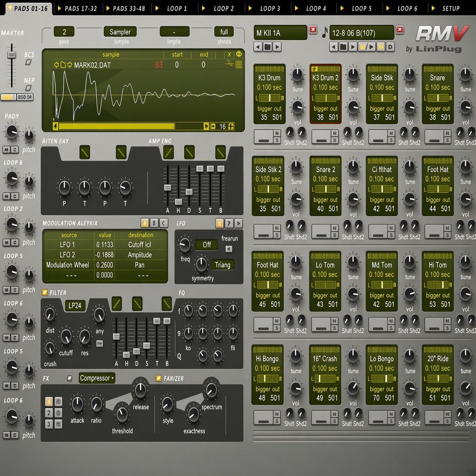Open the folder icon under M KII 1A preset
The image size is (476, 476).
267,47
